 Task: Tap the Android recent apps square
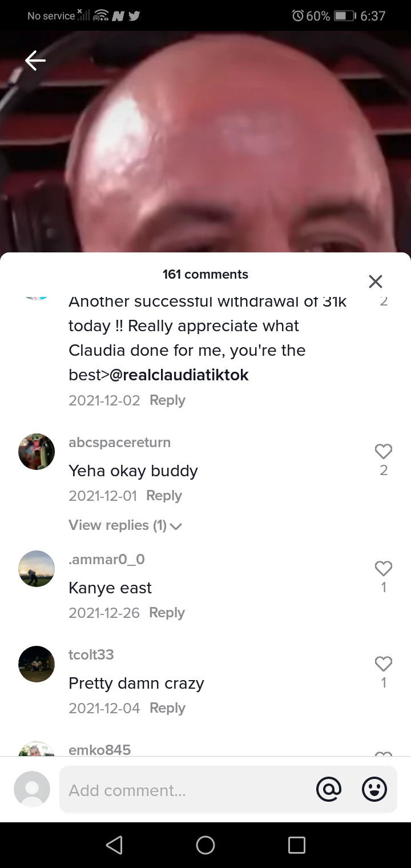click(297, 845)
